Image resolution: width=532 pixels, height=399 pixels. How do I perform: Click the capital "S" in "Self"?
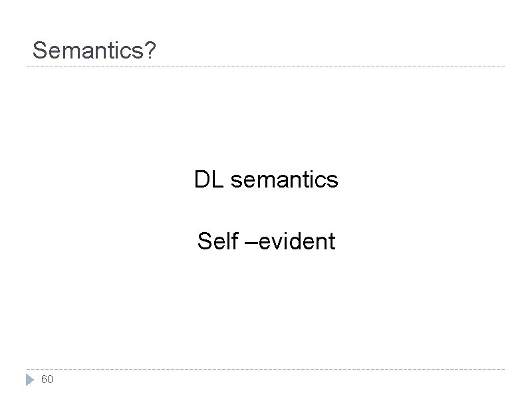204,241
